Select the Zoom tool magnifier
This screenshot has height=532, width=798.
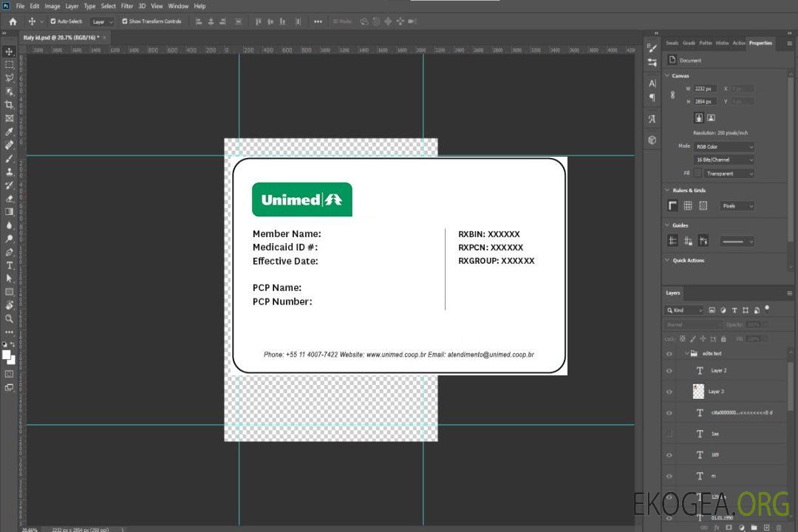tap(10, 318)
